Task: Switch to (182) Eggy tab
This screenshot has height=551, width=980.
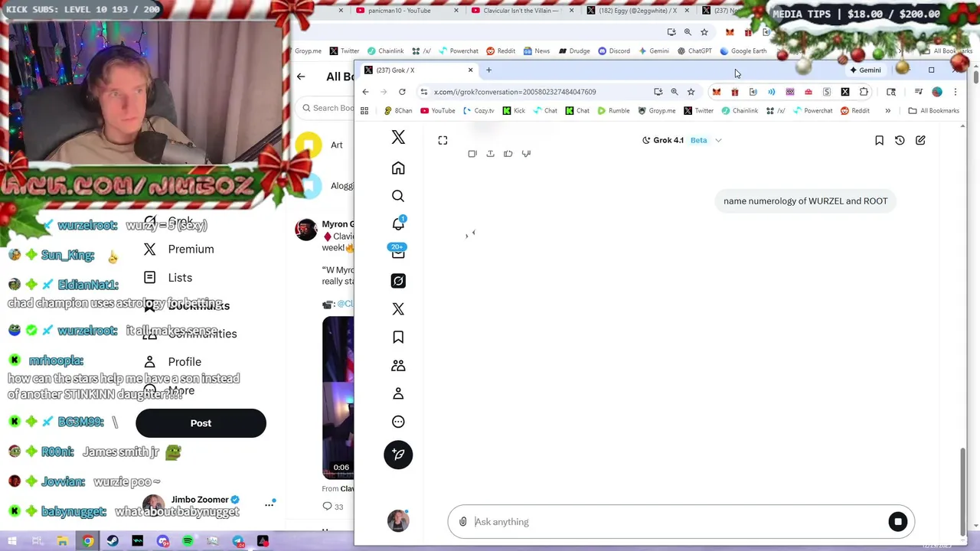Action: point(637,11)
